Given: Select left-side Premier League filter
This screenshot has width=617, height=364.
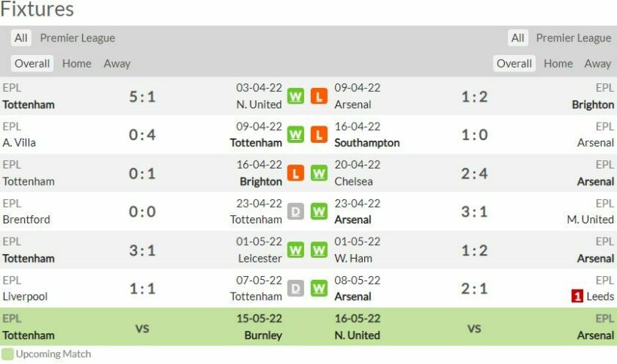Looking at the screenshot, I should pyautogui.click(x=78, y=38).
